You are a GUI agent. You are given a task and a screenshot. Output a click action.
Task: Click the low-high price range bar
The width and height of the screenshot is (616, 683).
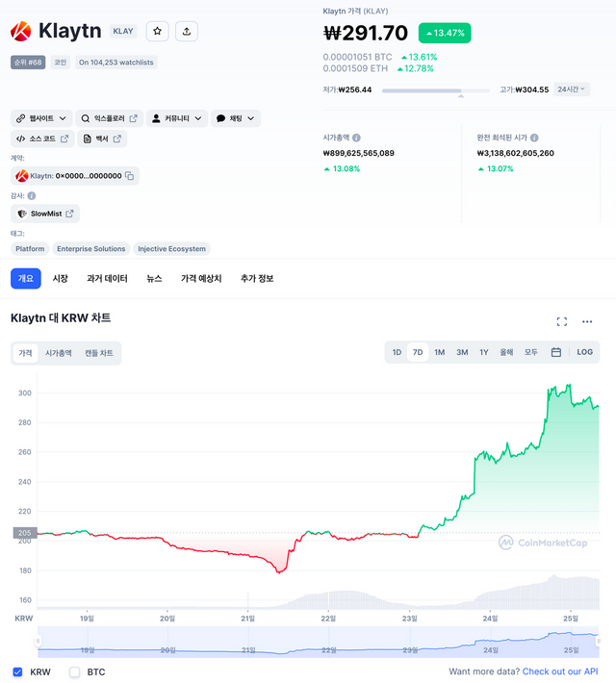pyautogui.click(x=436, y=90)
